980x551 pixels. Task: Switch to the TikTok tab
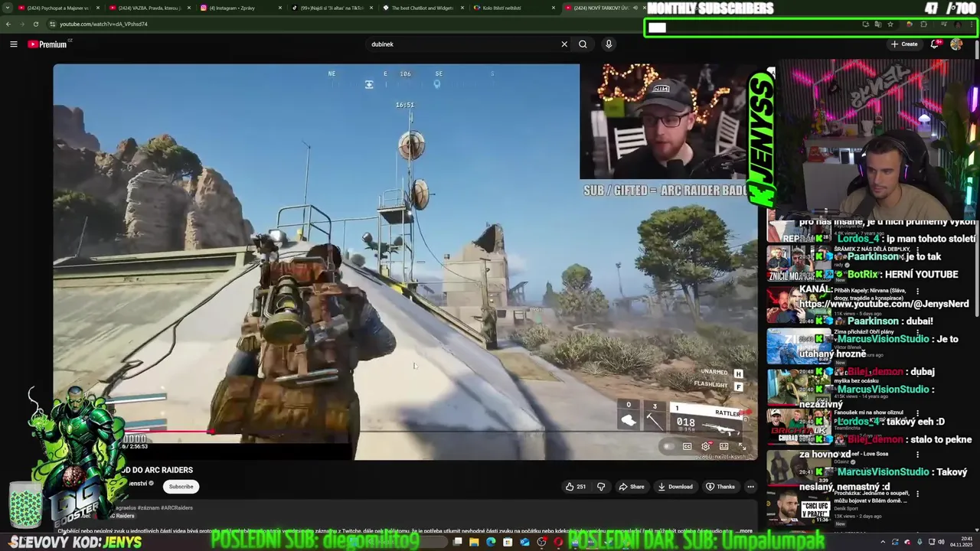(x=332, y=8)
